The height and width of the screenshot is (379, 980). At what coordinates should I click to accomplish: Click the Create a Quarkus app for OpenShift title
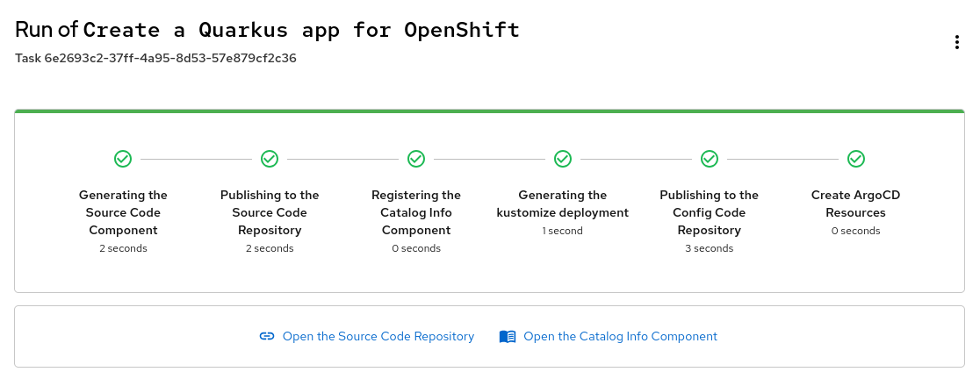[301, 30]
